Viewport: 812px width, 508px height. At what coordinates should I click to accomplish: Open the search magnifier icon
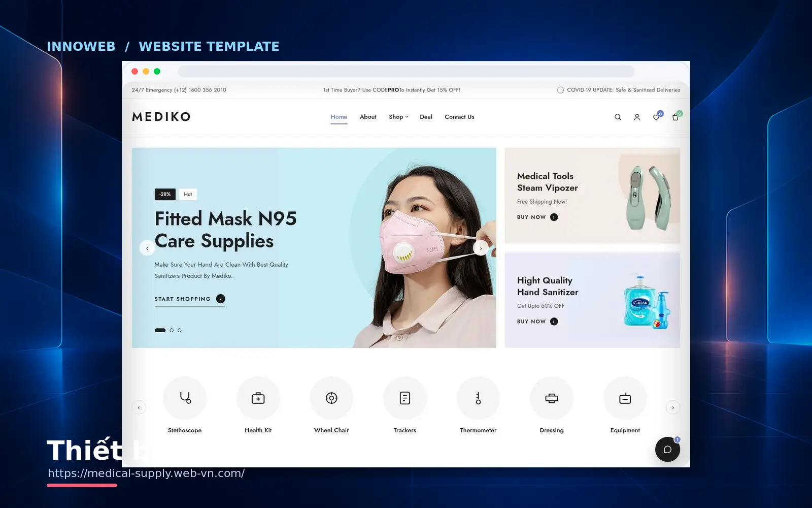618,117
